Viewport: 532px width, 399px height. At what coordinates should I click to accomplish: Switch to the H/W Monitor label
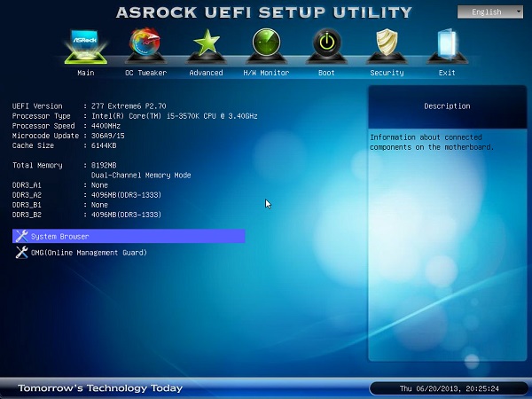point(266,73)
